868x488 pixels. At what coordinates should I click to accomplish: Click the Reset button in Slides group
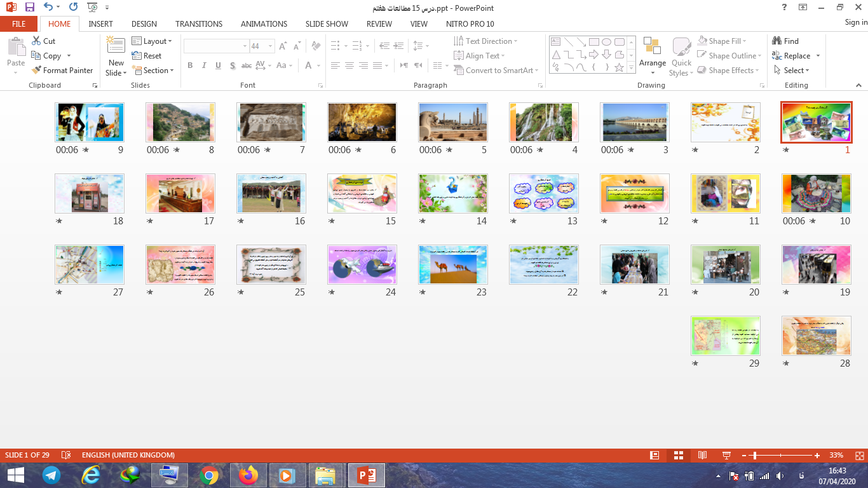147,56
